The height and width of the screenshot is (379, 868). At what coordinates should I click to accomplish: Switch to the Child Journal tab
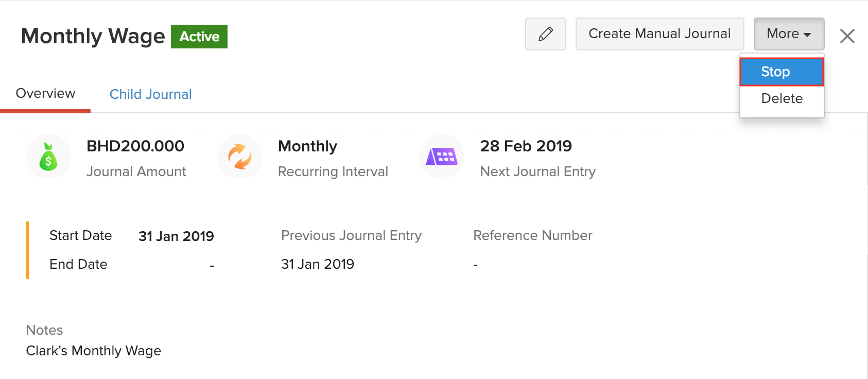point(150,94)
